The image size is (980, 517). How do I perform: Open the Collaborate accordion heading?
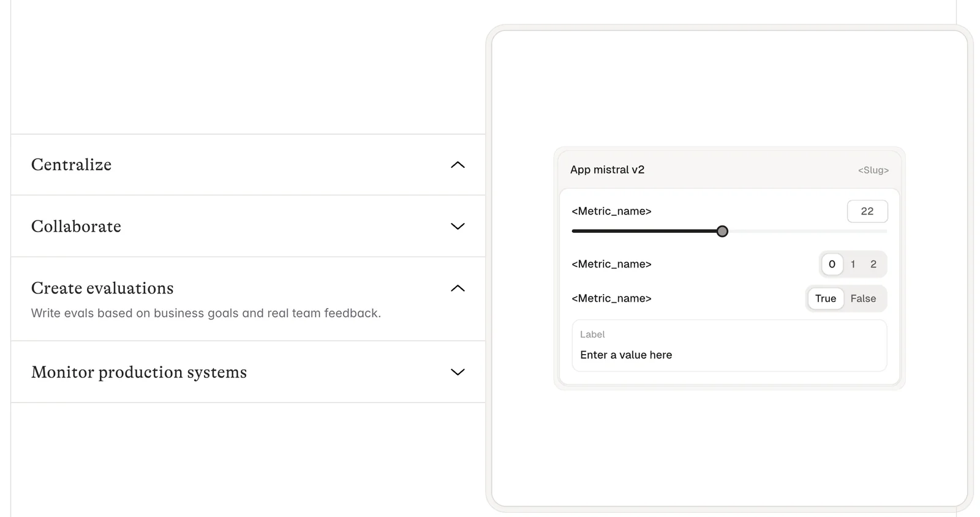coord(76,227)
